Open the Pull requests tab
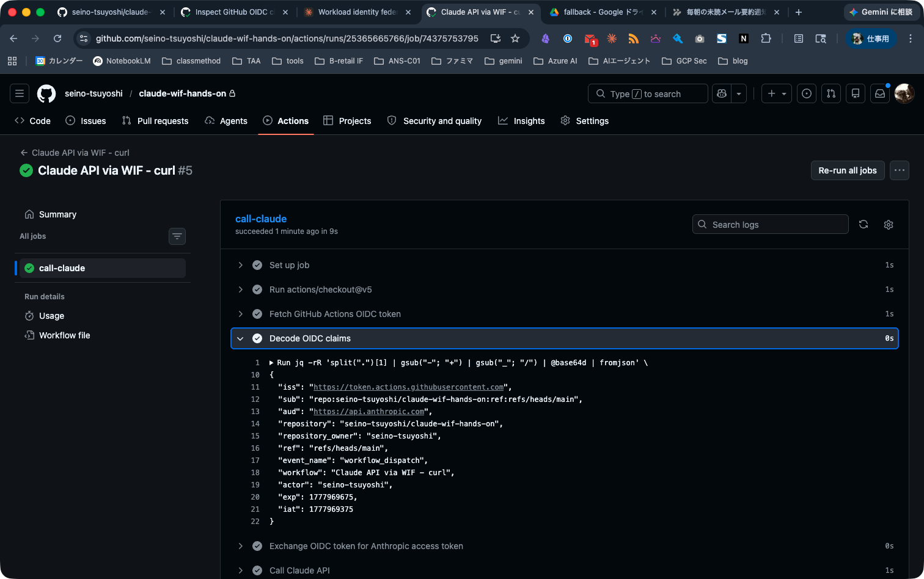 pos(155,121)
